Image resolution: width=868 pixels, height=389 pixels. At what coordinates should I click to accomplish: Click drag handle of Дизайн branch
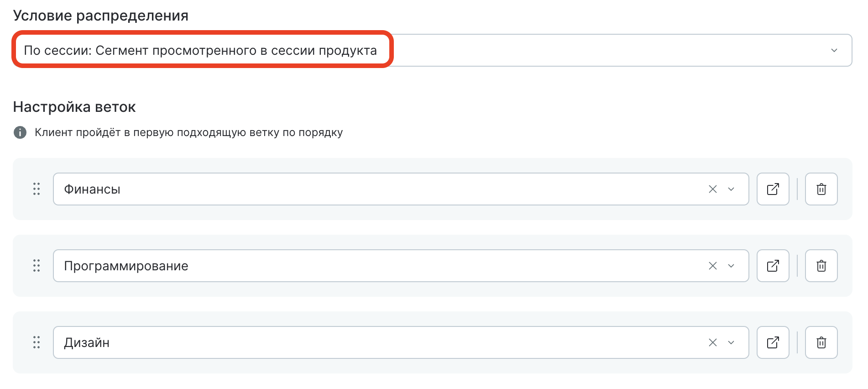coord(37,342)
